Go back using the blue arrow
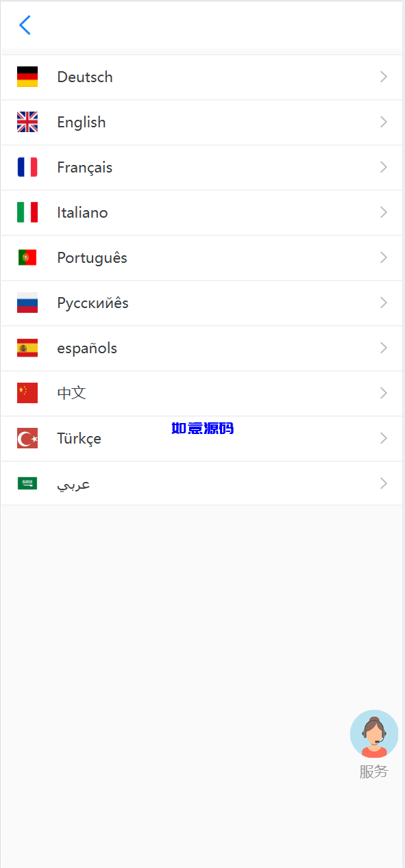This screenshot has width=405, height=868. (25, 25)
